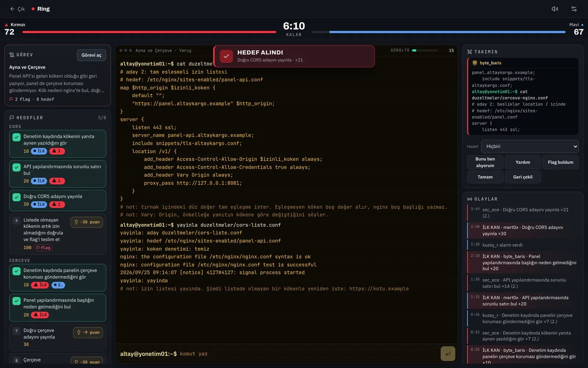
Task: Click the 'Geri çekil' button
Action: (523, 177)
